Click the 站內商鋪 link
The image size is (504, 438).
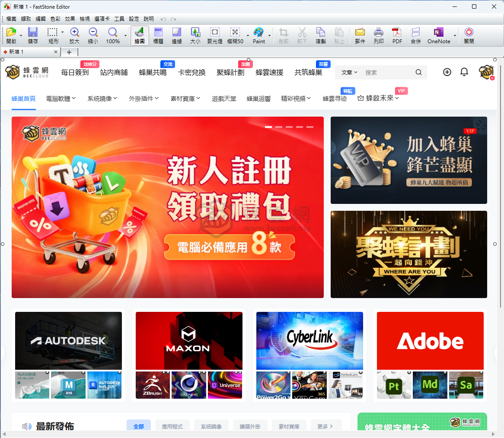tap(114, 73)
